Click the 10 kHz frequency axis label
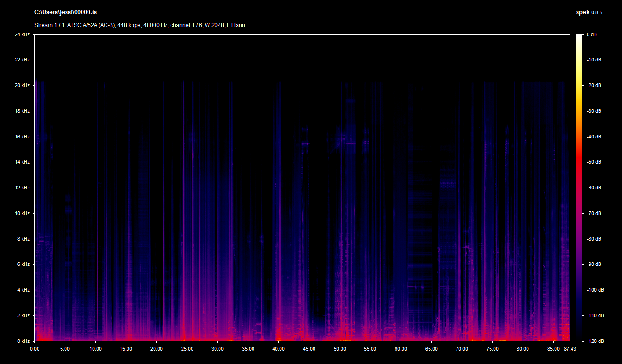The width and height of the screenshot is (622, 364). tap(22, 213)
